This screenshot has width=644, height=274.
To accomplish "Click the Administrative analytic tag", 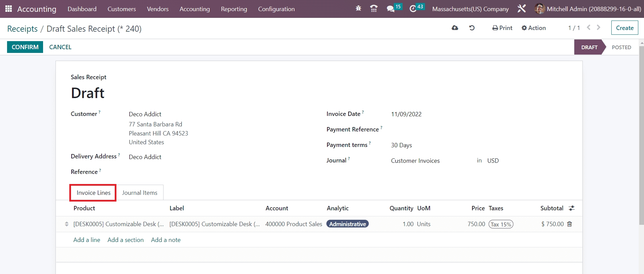I will tap(348, 224).
